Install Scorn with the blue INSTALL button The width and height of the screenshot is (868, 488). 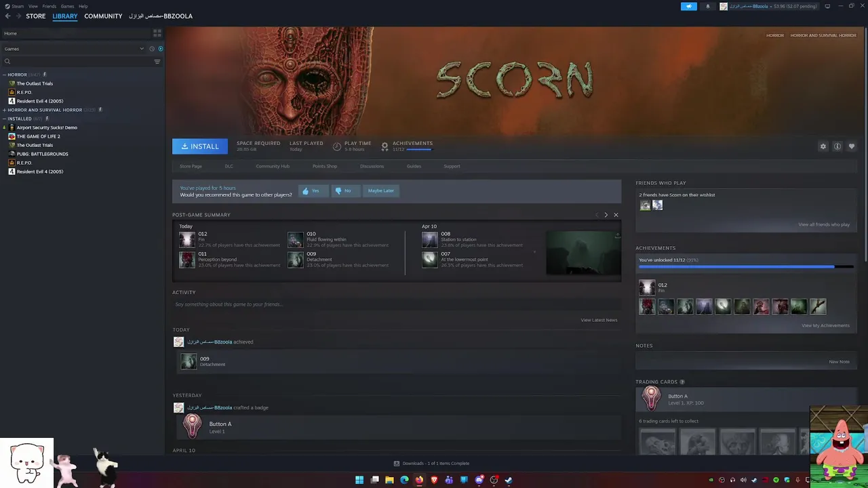(200, 146)
